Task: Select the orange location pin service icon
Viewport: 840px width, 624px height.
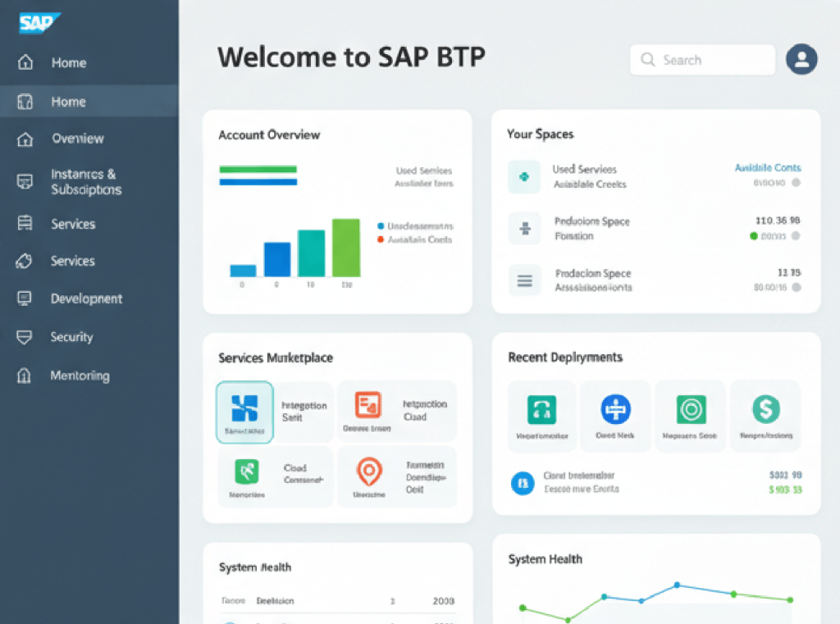Action: point(368,471)
